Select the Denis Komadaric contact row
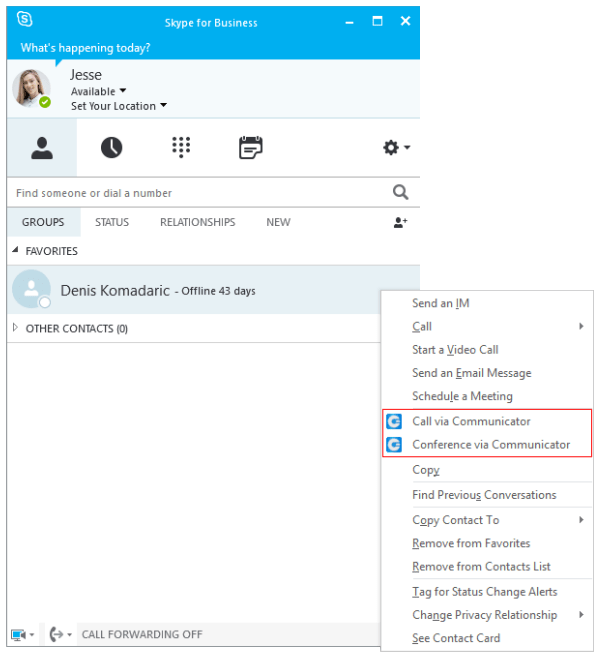This screenshot has height=656, width=600. click(x=213, y=290)
